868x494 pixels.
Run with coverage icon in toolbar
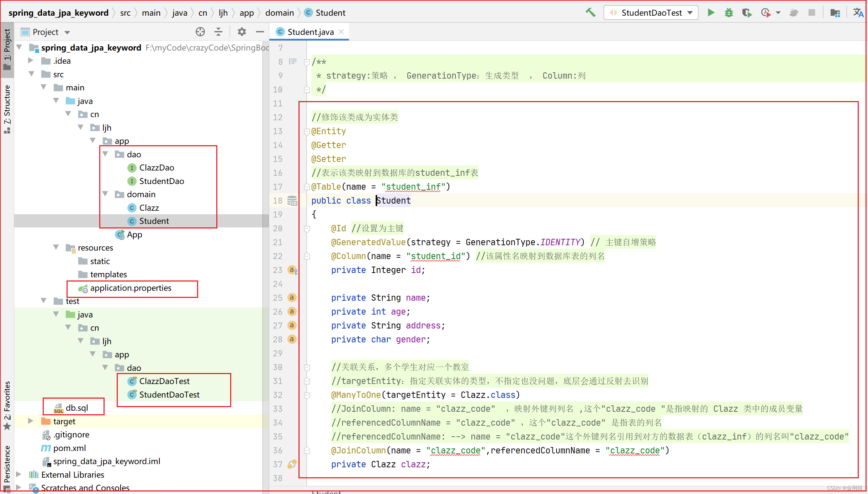tap(747, 12)
